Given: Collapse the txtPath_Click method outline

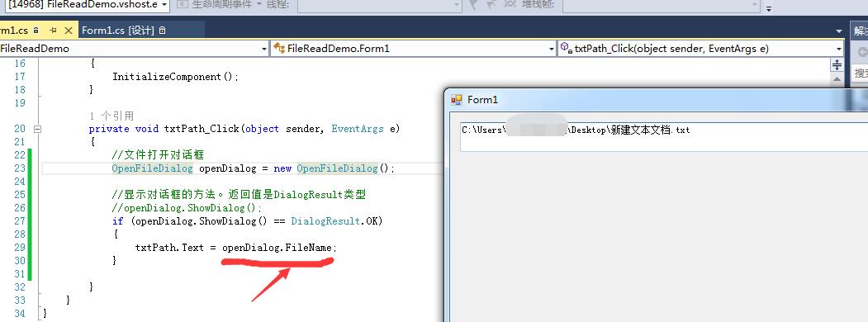Looking at the screenshot, I should click(x=38, y=129).
